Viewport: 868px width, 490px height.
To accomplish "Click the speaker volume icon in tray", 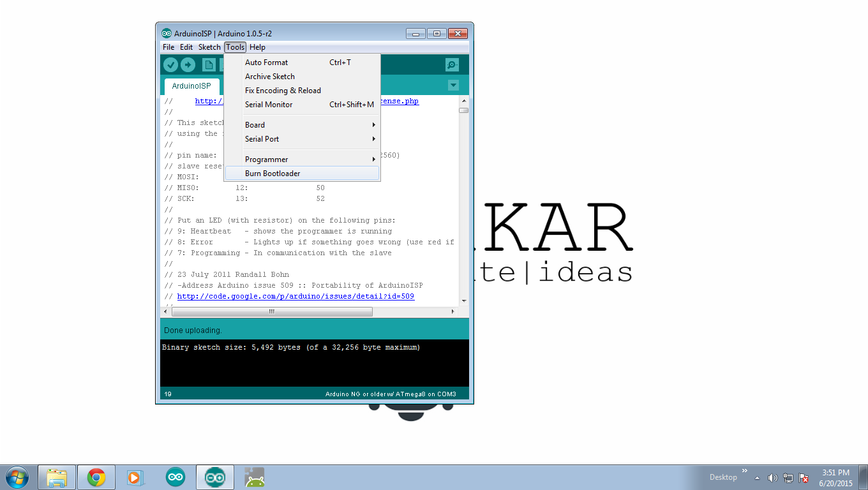I will pyautogui.click(x=772, y=477).
